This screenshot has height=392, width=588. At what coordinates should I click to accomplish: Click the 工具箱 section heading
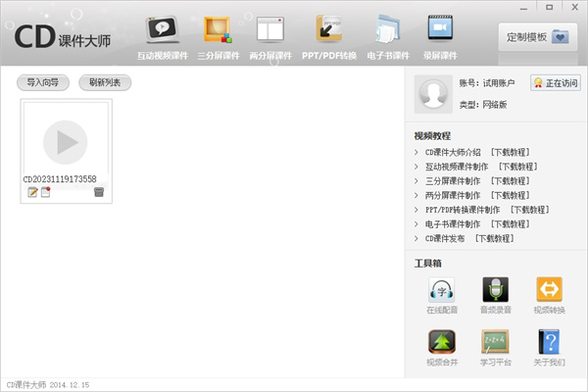coord(428,264)
